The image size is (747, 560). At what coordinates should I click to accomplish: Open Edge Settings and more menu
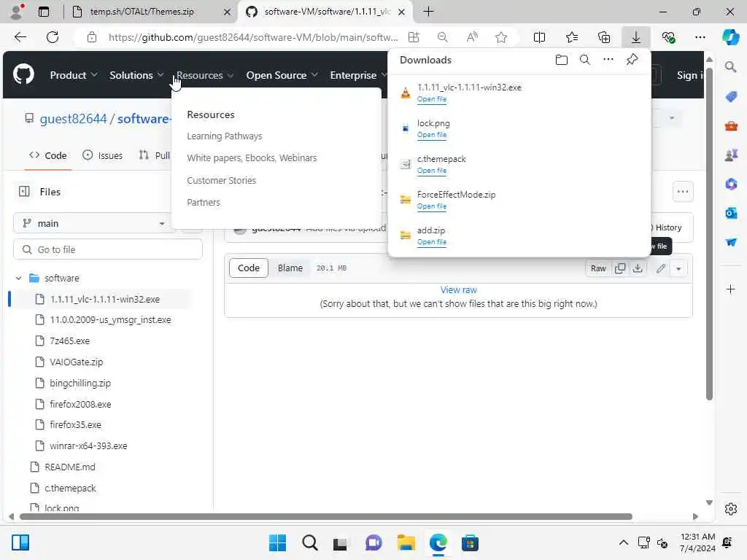pos(700,37)
